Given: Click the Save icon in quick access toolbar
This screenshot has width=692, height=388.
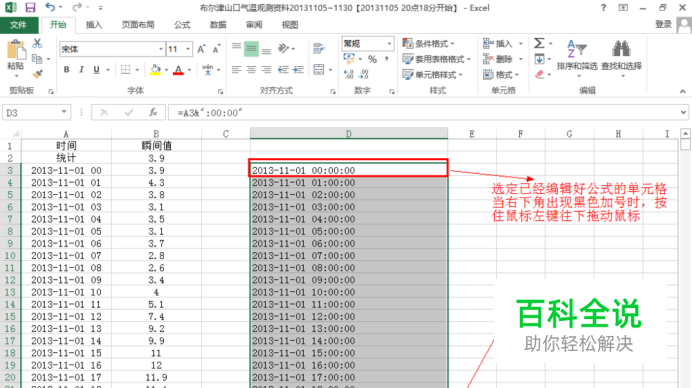Looking at the screenshot, I should pyautogui.click(x=30, y=8).
